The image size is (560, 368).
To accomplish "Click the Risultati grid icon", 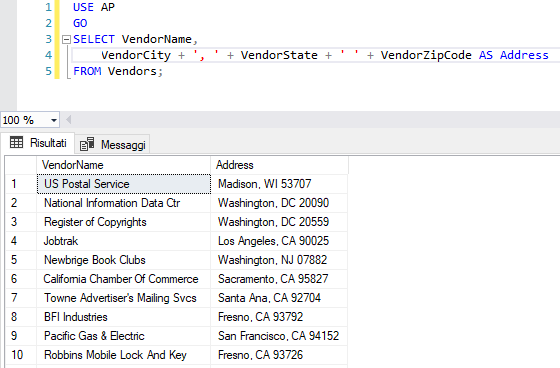I will [x=16, y=142].
